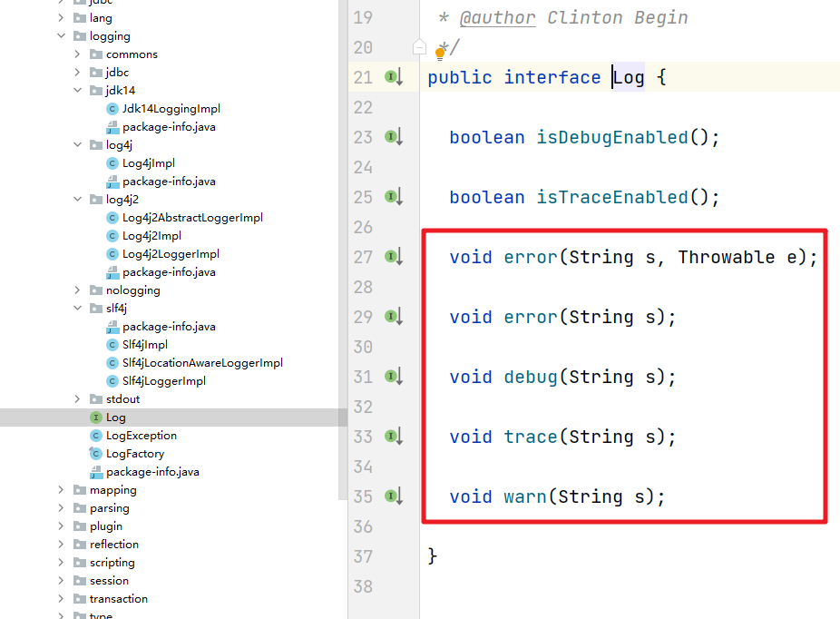The image size is (840, 619).
Task: Collapse the slf4j package
Action: 77,309
